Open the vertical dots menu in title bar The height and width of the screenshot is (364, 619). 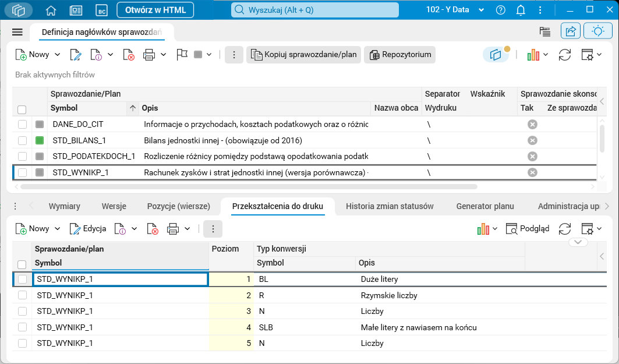[540, 10]
